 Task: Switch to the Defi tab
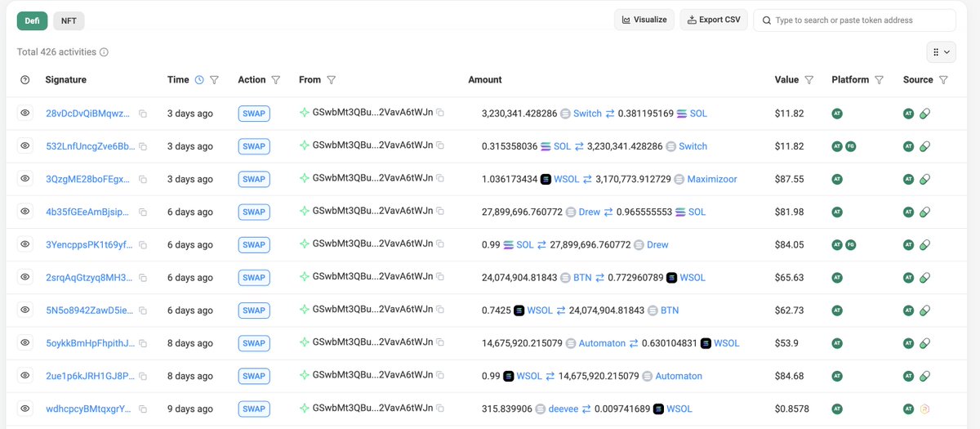pos(32,20)
